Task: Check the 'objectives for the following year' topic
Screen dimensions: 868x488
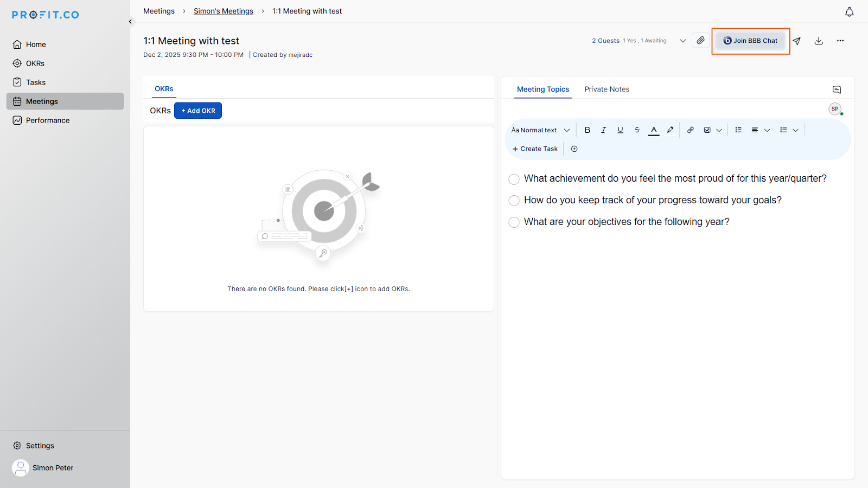Action: point(514,222)
